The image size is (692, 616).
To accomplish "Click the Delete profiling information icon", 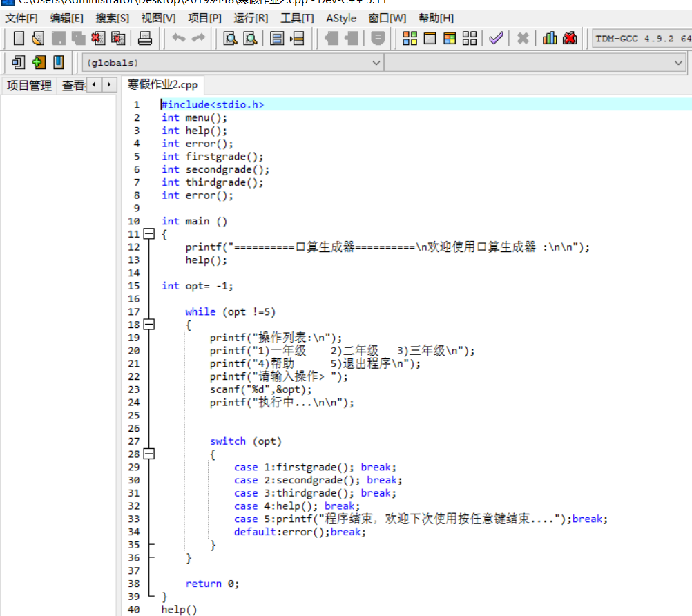I will point(570,39).
